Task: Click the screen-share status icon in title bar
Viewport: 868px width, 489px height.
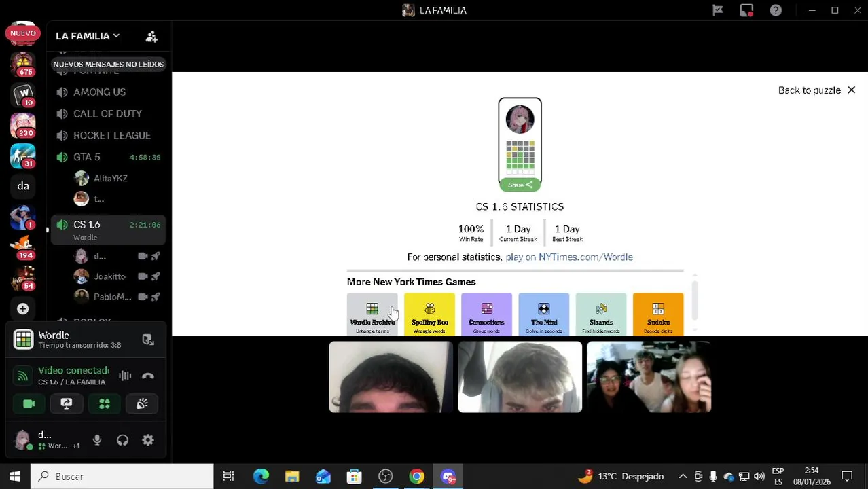Action: click(746, 10)
